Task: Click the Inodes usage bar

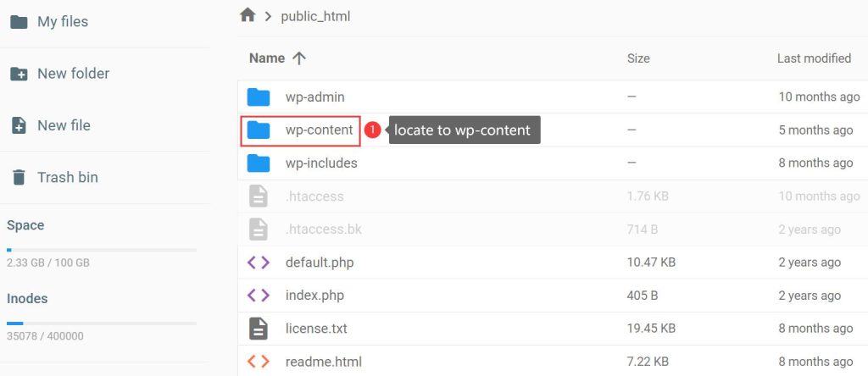Action: 102,323
